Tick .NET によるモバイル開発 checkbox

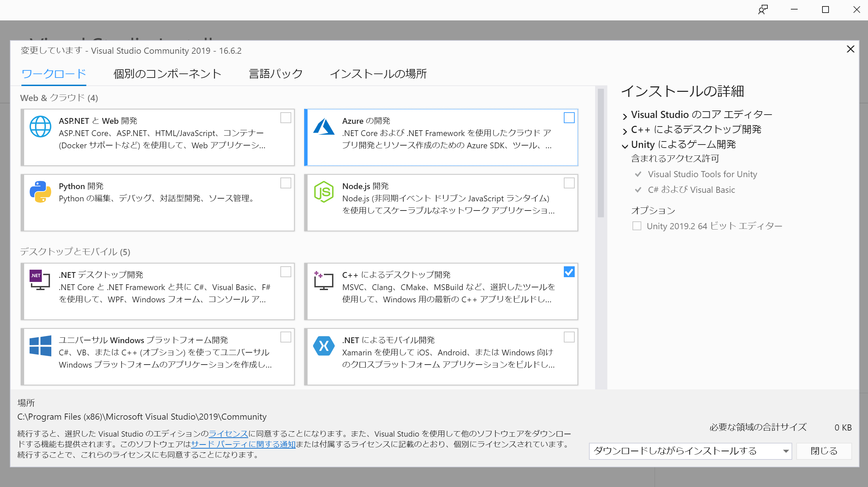click(x=569, y=337)
